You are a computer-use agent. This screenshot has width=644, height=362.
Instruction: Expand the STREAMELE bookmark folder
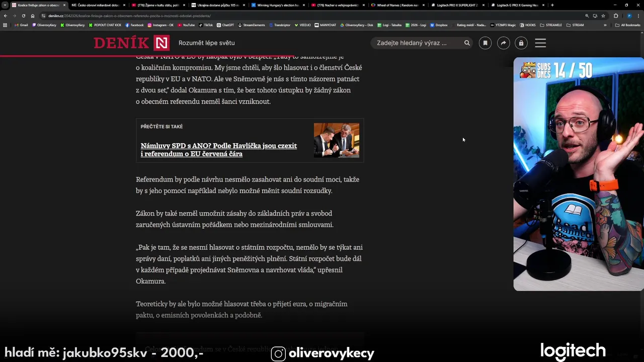tap(551, 25)
